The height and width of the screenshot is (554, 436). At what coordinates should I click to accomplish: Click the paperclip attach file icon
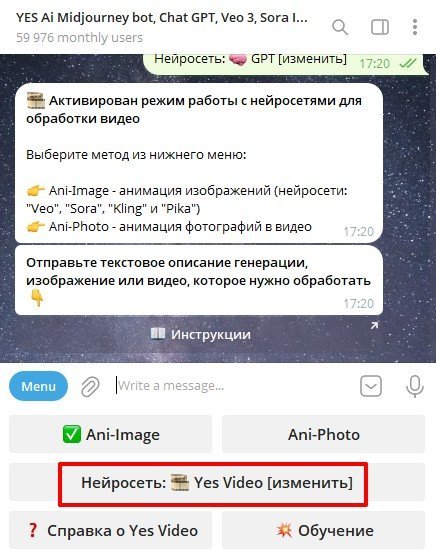point(90,386)
